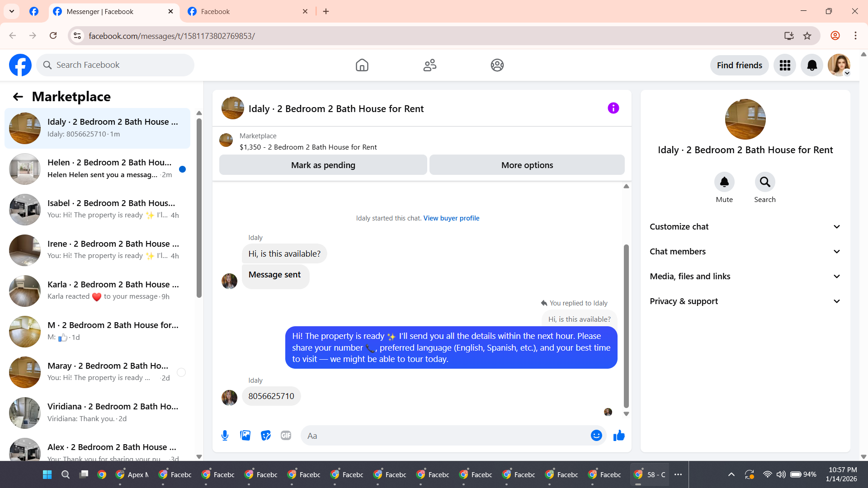Open the attach photo icon
The width and height of the screenshot is (868, 488).
pyautogui.click(x=245, y=436)
